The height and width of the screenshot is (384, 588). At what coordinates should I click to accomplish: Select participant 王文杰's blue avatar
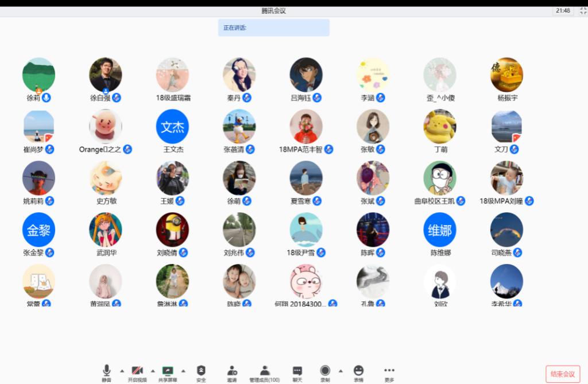pyautogui.click(x=172, y=126)
